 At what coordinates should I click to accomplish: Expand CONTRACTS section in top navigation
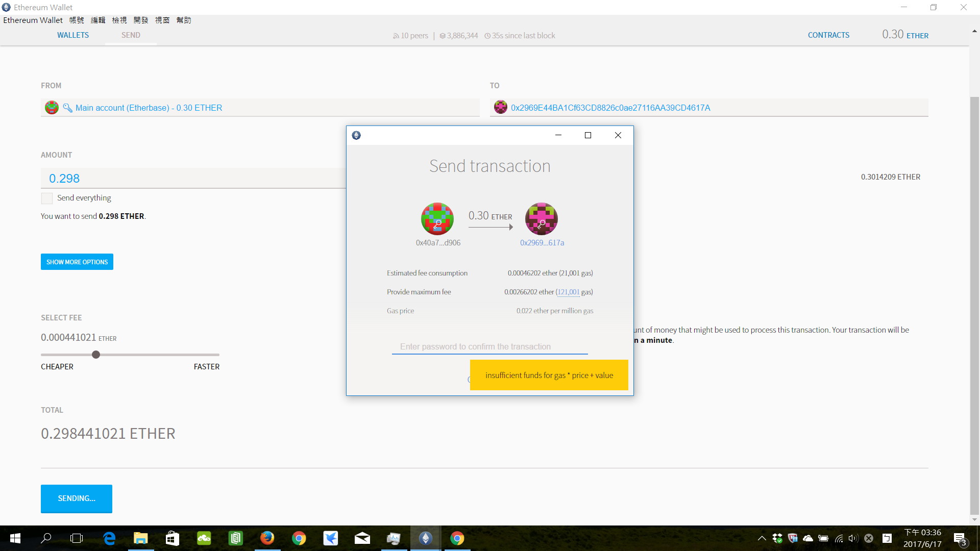tap(828, 35)
